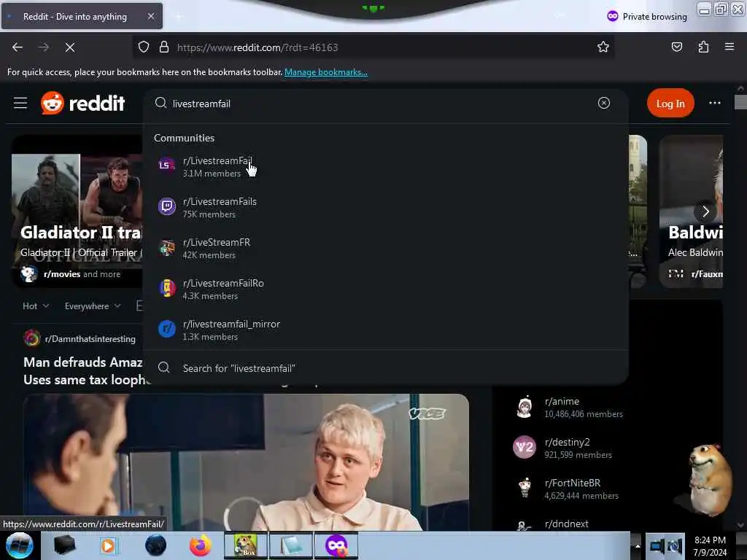Viewport: 747px width, 560px height.
Task: Select r/LivestreamFailRo search suggestion
Action: point(385,289)
